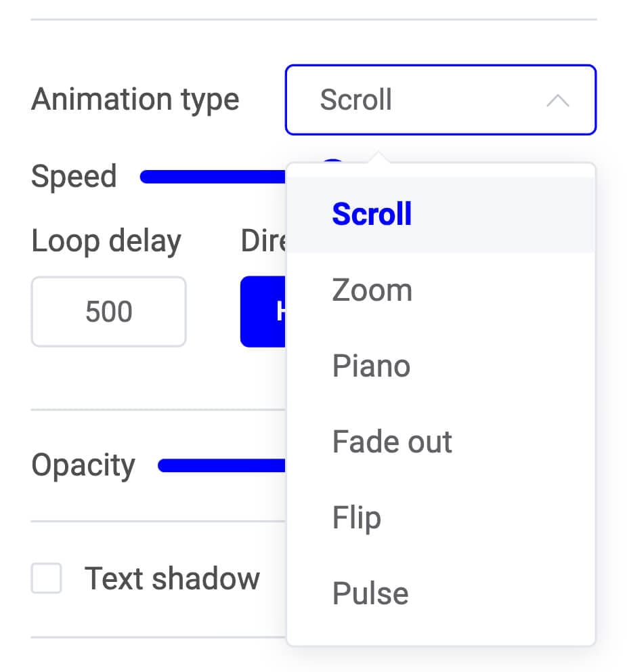Enable the Text shadow checkbox

pos(46,579)
